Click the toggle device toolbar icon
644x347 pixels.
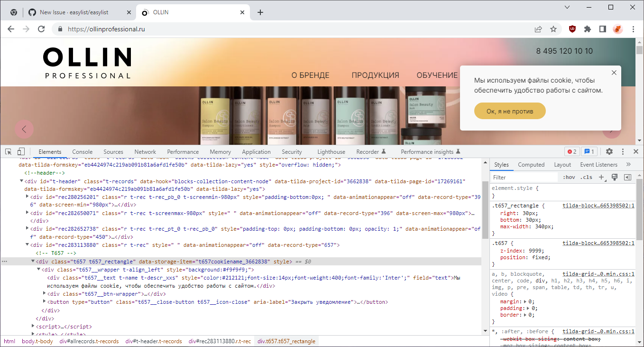21,151
